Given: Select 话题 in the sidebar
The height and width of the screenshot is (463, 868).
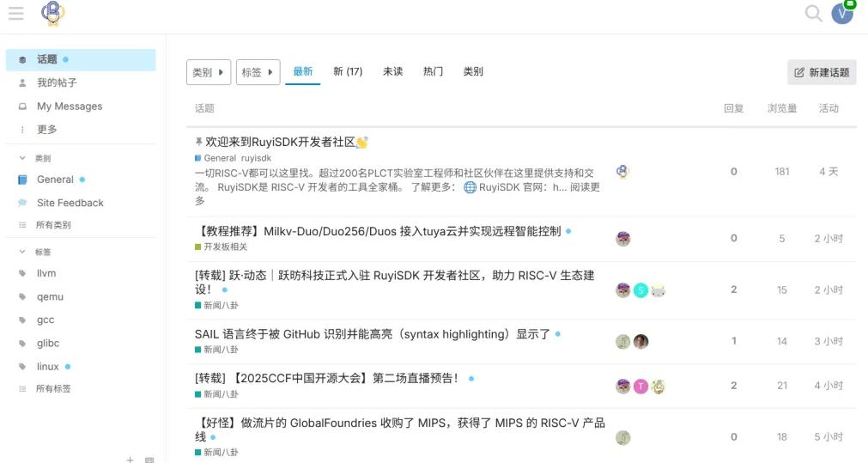Looking at the screenshot, I should coord(81,59).
